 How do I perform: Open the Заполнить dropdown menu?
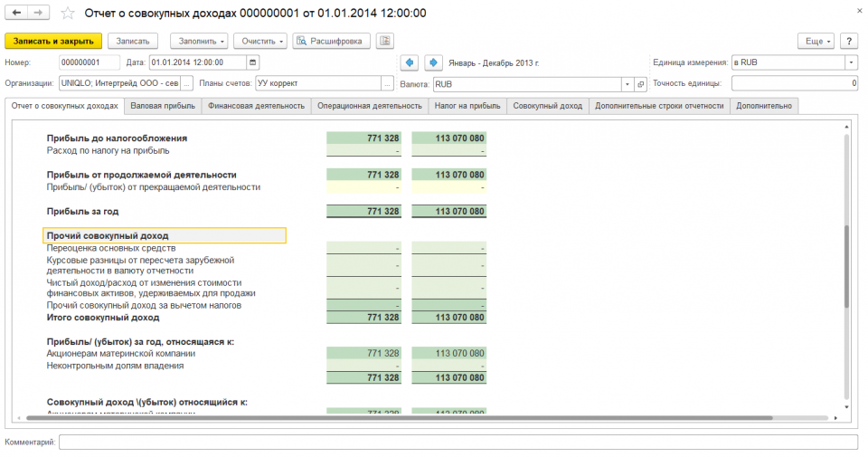click(x=199, y=41)
